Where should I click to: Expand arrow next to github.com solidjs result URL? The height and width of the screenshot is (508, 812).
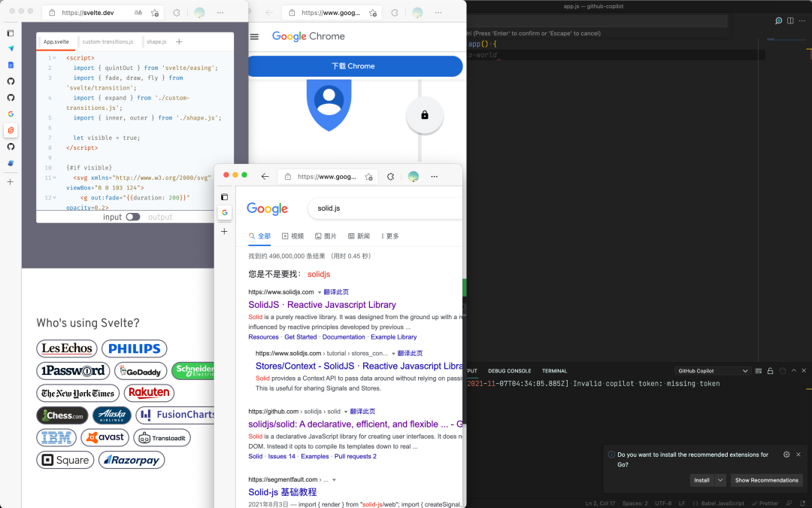[345, 412]
